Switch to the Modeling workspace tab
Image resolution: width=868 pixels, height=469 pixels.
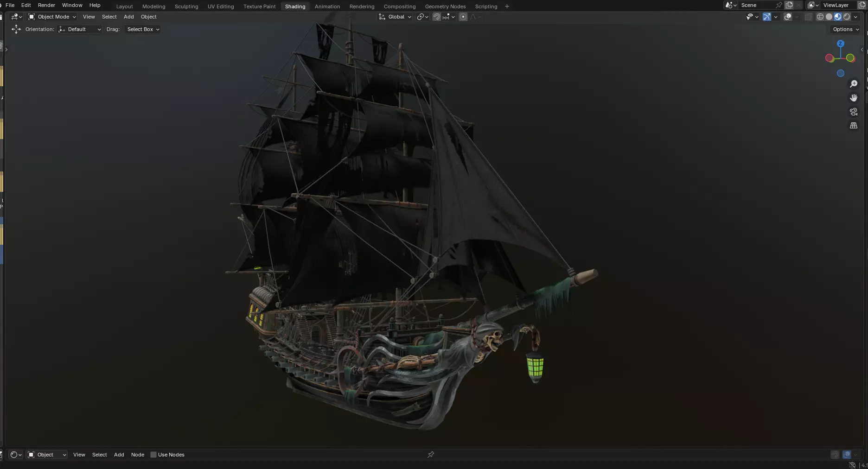(153, 6)
